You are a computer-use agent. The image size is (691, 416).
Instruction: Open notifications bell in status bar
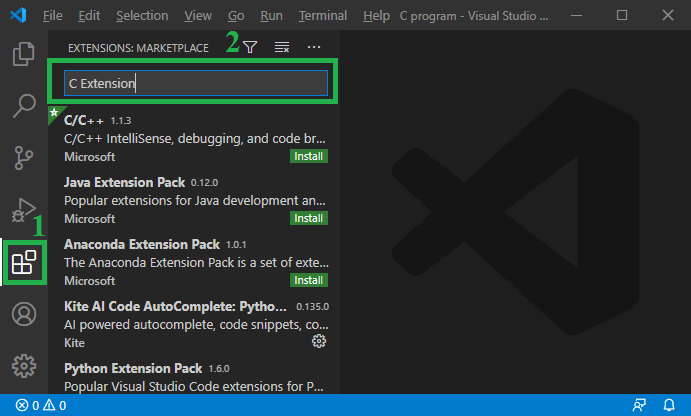(x=669, y=405)
